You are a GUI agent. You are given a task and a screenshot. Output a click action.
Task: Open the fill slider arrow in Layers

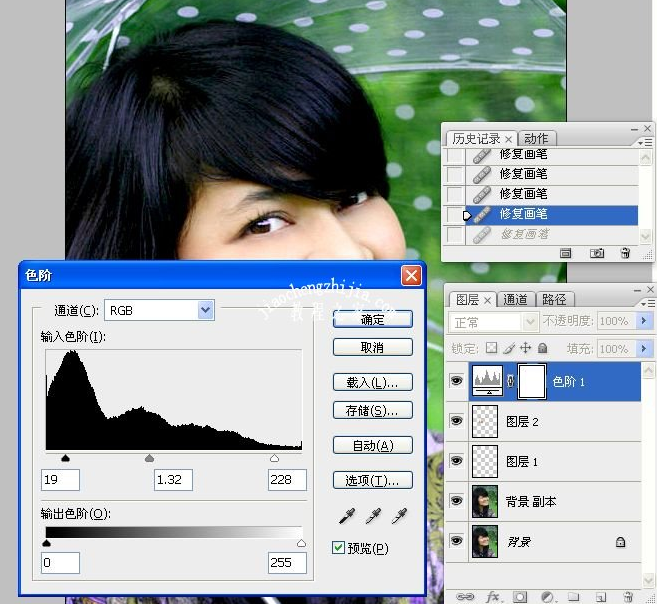pyautogui.click(x=643, y=349)
